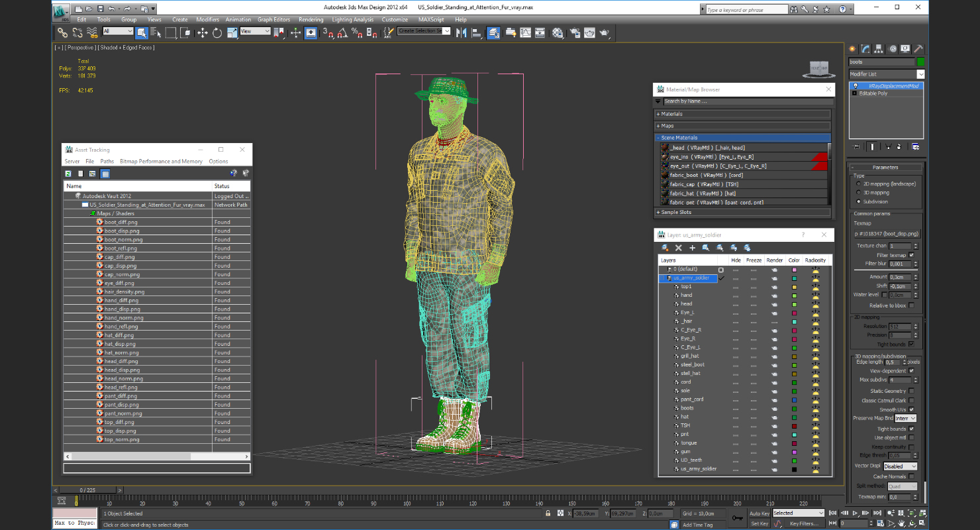Viewport: 980px width, 530px height.
Task: Create a new layer in the Layer dialog
Action: (x=665, y=248)
